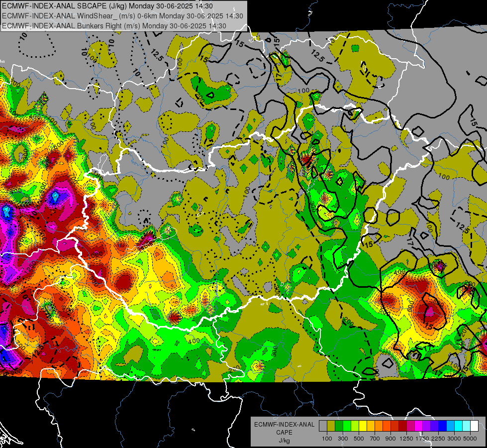Click the legend value 300

coord(343,439)
